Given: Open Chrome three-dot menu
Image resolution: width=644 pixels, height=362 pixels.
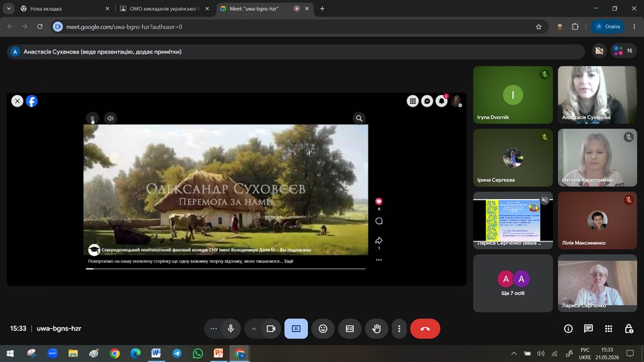Looking at the screenshot, I should (634, 27).
